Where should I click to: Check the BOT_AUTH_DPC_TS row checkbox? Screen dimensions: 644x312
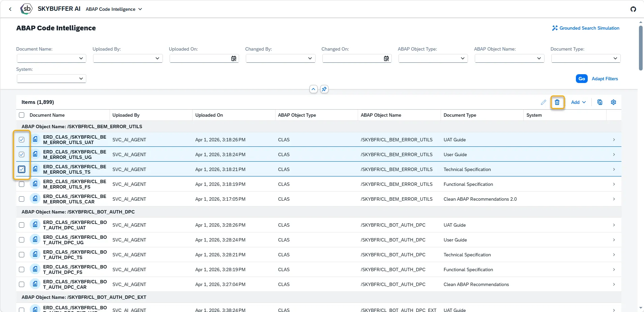coord(22,255)
